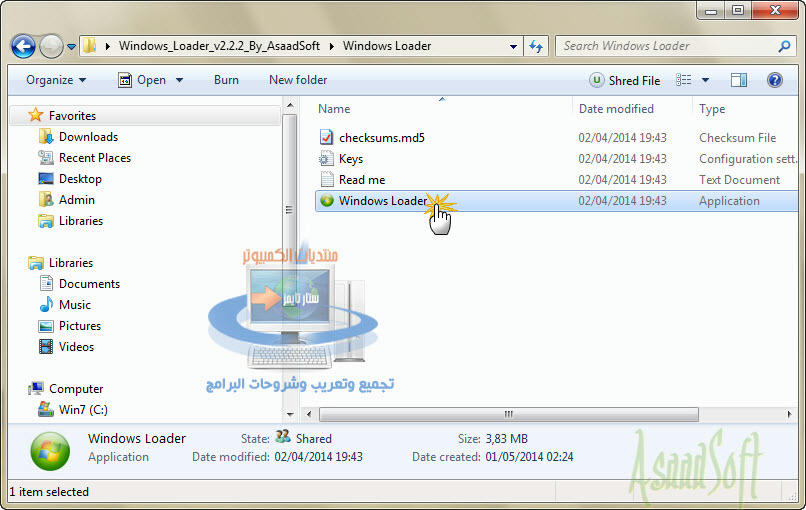Sort by the Name column header
The image size is (806, 510).
click(334, 109)
